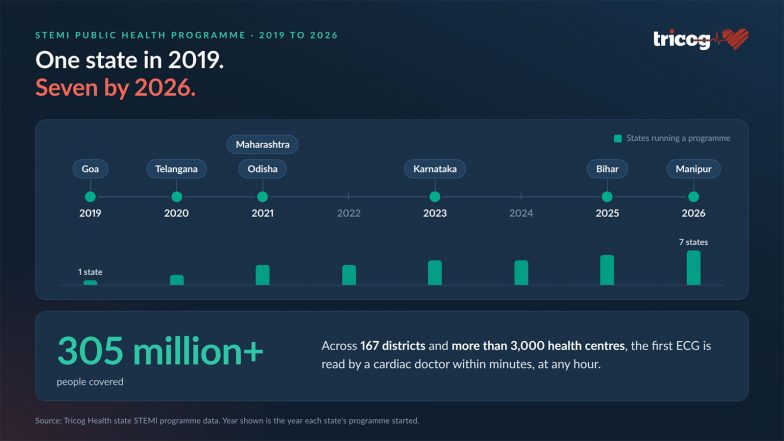
Task: Click the Maharashtra label pill
Action: (262, 144)
